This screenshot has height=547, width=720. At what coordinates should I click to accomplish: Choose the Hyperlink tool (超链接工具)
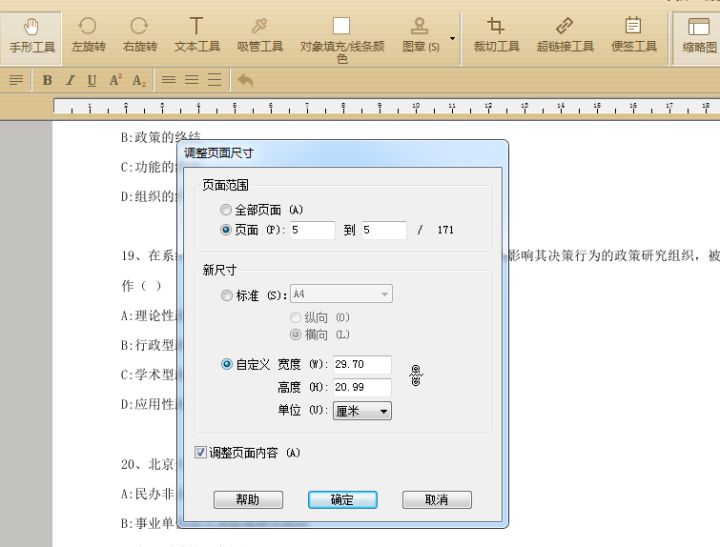pyautogui.click(x=565, y=35)
